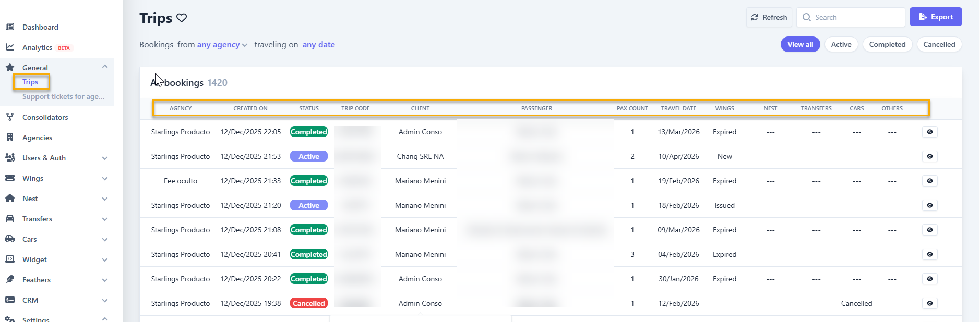This screenshot has width=980, height=322.
Task: Open the 'any agency' filter dropdown
Action: pyautogui.click(x=222, y=45)
